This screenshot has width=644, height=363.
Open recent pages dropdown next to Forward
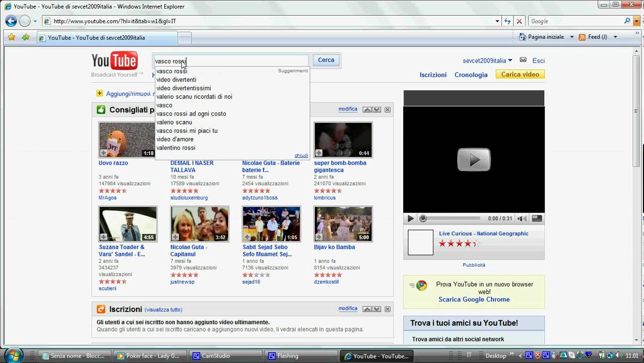click(35, 21)
